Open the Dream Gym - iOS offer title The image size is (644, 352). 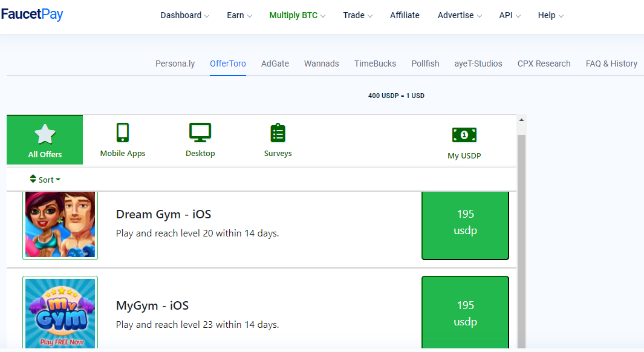(x=163, y=214)
